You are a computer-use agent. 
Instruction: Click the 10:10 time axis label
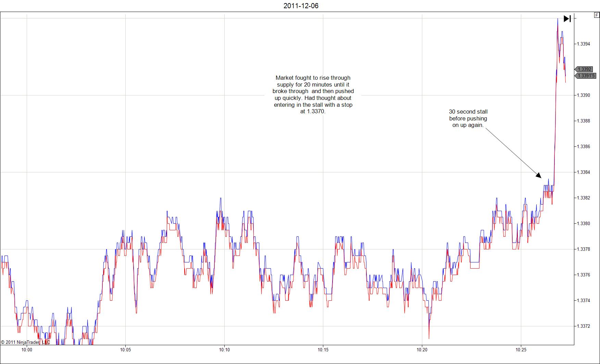coord(224,350)
